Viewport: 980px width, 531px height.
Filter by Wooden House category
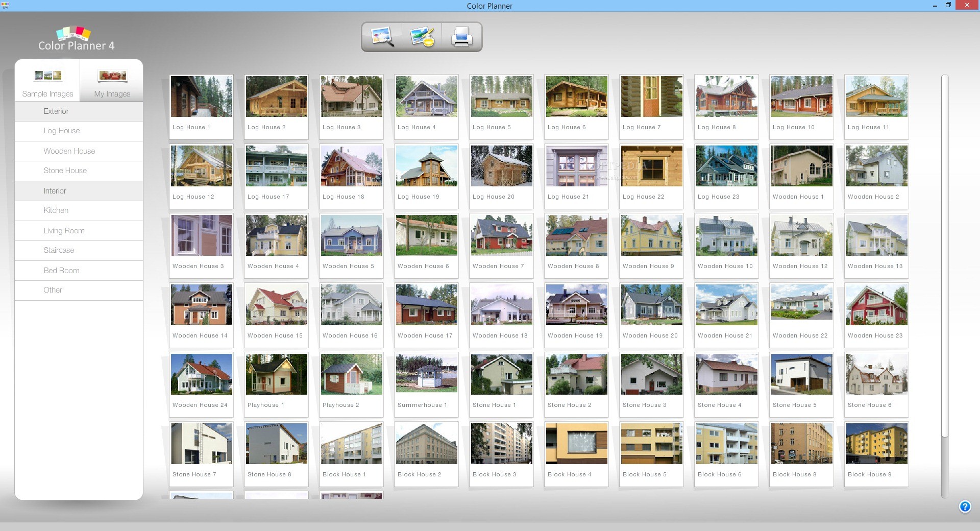[x=79, y=151]
